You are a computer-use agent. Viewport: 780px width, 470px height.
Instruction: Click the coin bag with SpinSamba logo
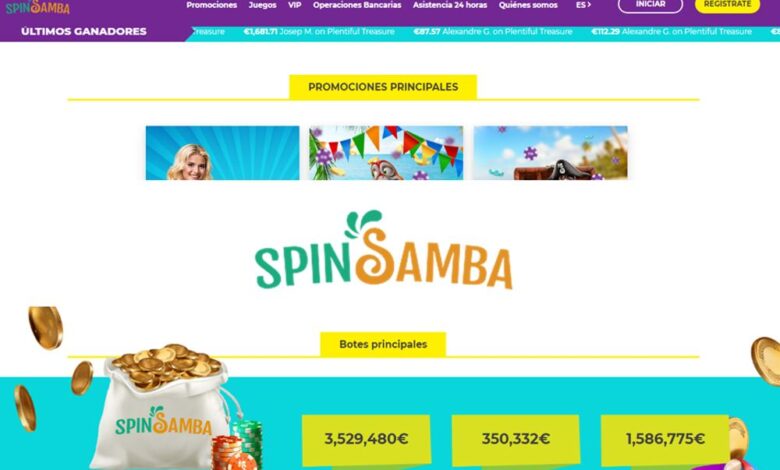(x=162, y=407)
